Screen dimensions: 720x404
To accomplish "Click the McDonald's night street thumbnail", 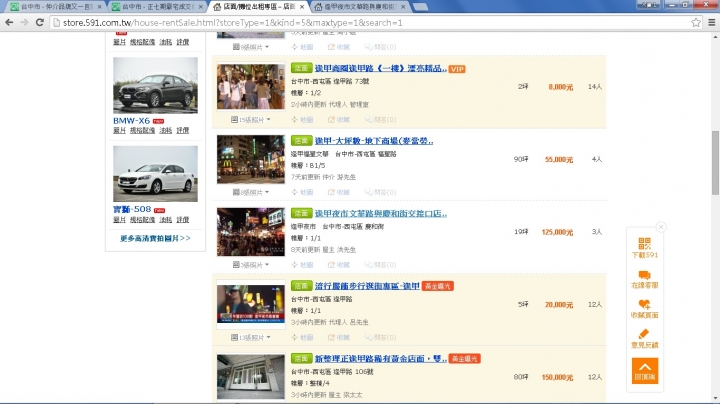I will coord(251,159).
